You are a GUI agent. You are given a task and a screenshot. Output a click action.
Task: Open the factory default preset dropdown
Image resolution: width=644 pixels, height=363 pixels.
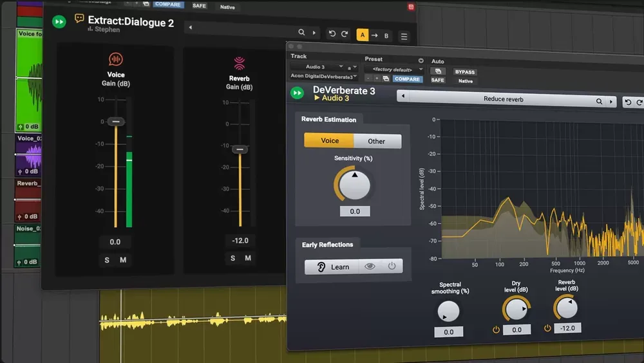click(x=394, y=70)
